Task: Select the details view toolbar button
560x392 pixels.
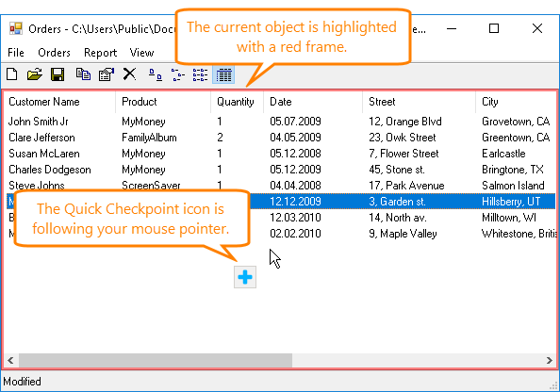Action: [223, 74]
